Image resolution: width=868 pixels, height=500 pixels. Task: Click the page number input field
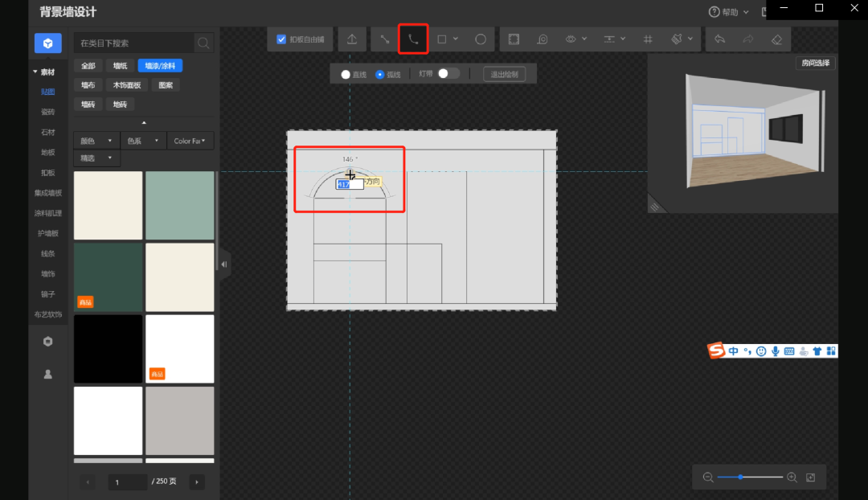click(127, 482)
